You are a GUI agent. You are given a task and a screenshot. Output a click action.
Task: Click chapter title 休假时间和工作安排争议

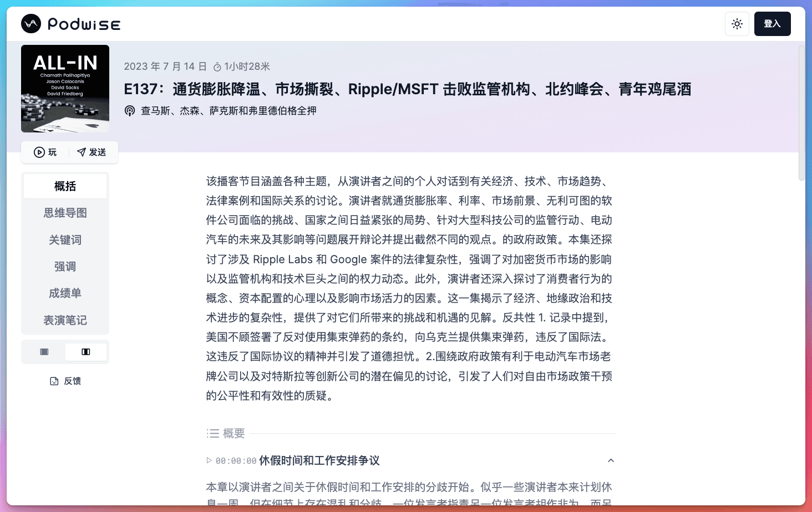(x=319, y=460)
